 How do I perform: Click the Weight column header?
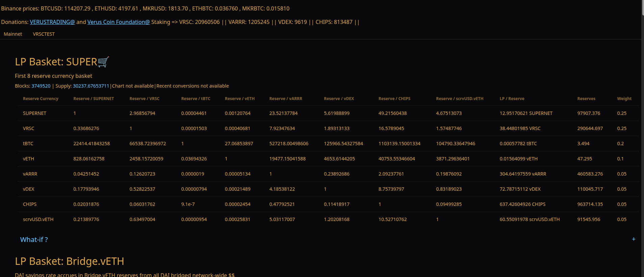(624, 99)
